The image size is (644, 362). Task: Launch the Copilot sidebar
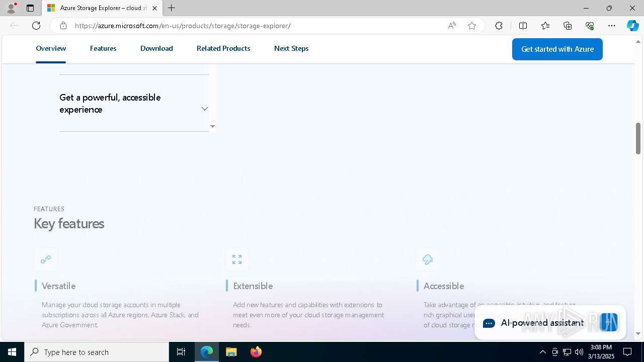tap(632, 26)
